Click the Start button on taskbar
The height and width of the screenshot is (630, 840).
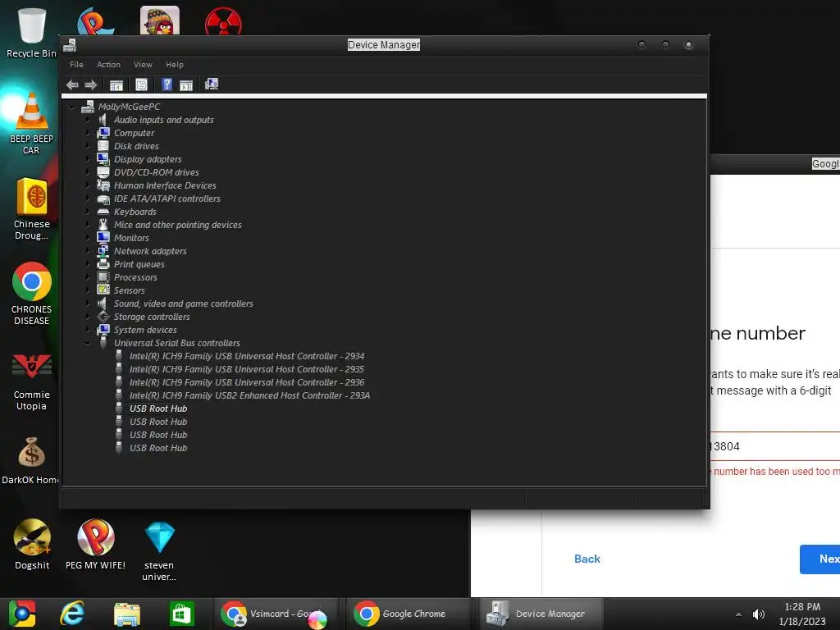(22, 614)
